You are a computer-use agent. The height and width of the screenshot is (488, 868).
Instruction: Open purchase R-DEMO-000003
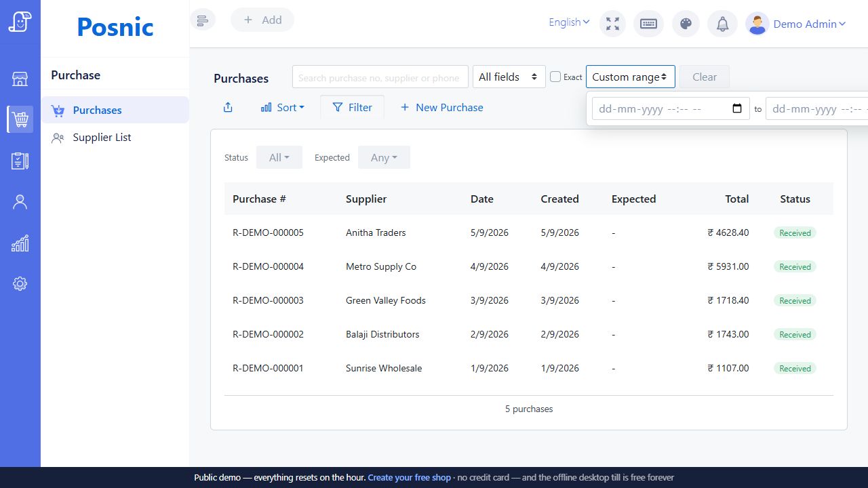coord(268,300)
